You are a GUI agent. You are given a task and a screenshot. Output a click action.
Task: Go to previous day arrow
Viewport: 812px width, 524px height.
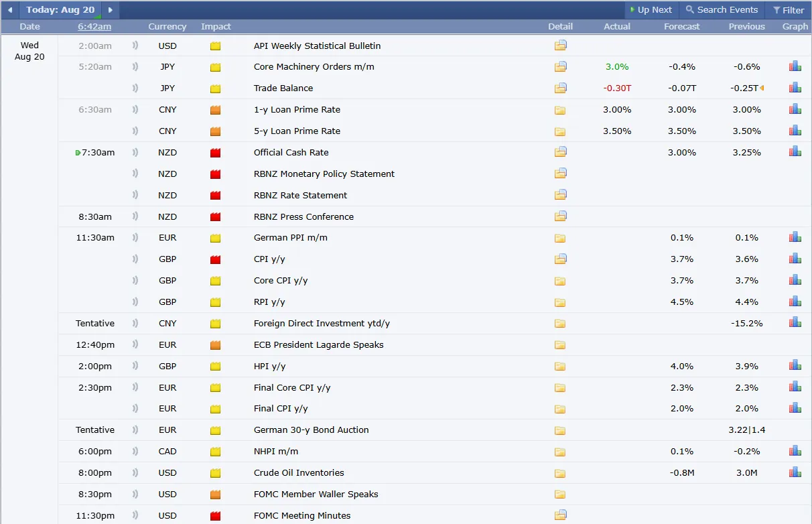coord(10,10)
